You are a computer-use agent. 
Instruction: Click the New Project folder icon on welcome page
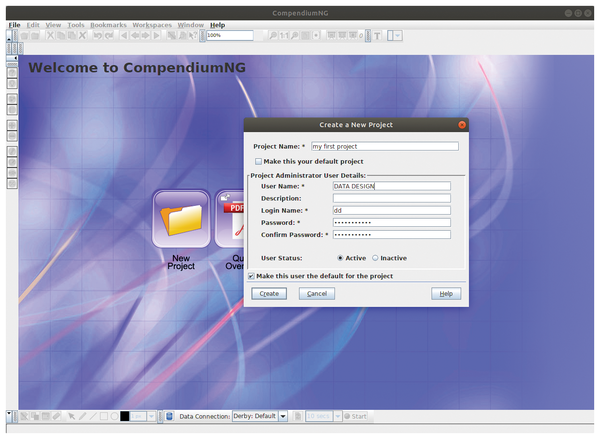[x=181, y=219]
